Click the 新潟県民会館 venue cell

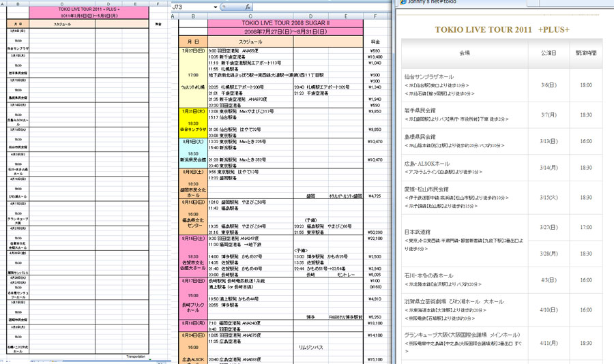(x=193, y=160)
